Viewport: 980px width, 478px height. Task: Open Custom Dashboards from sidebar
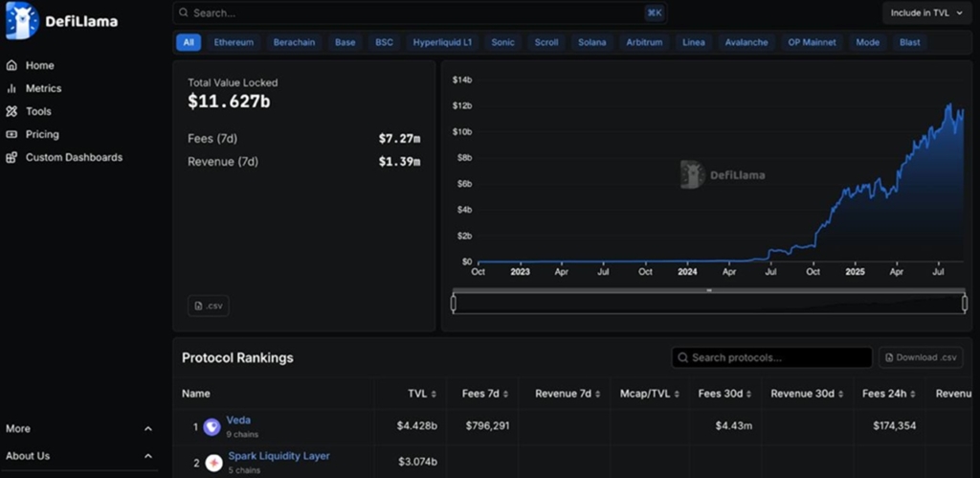click(73, 158)
